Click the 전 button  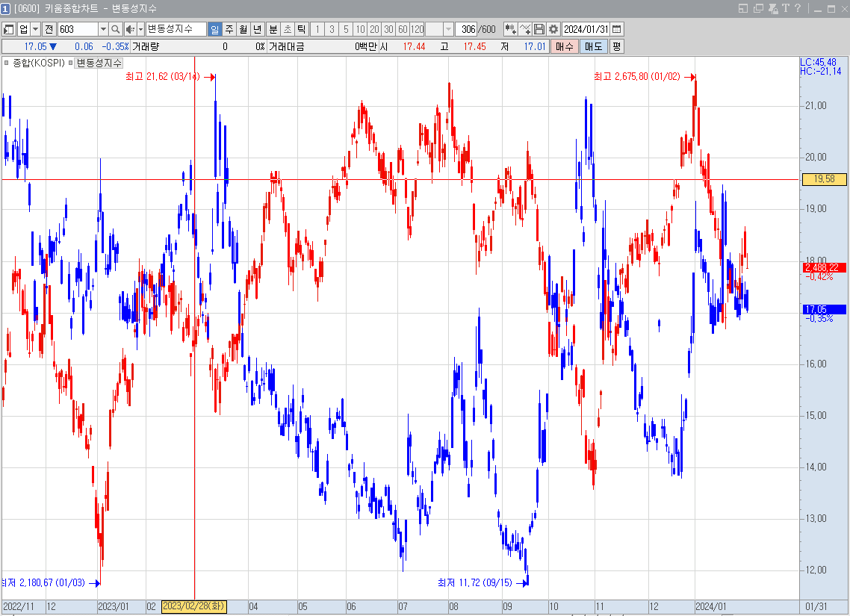click(x=49, y=29)
